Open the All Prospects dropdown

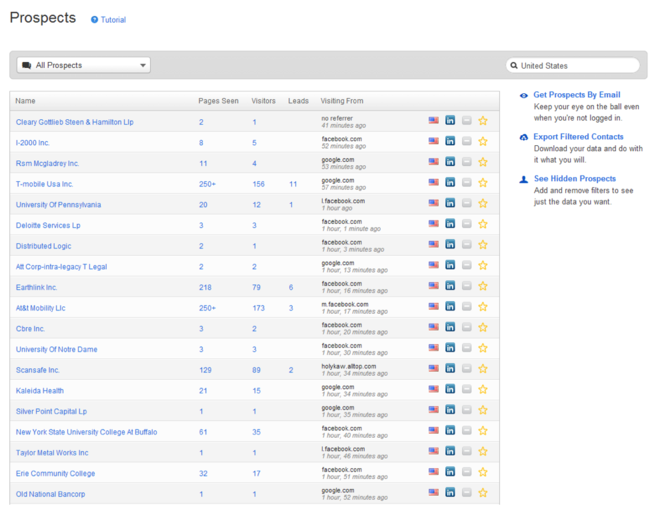point(84,65)
